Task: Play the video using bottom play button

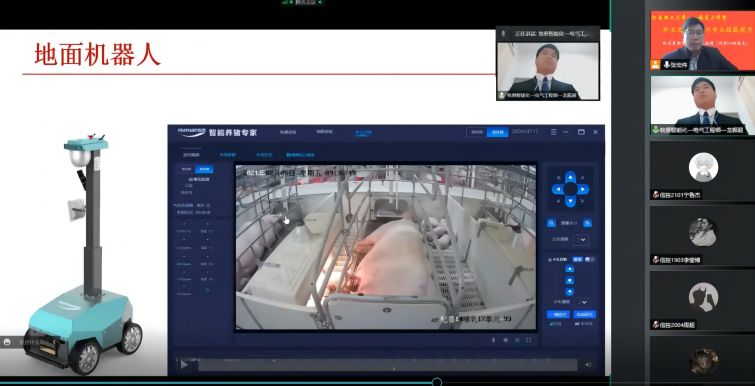Action: click(184, 365)
